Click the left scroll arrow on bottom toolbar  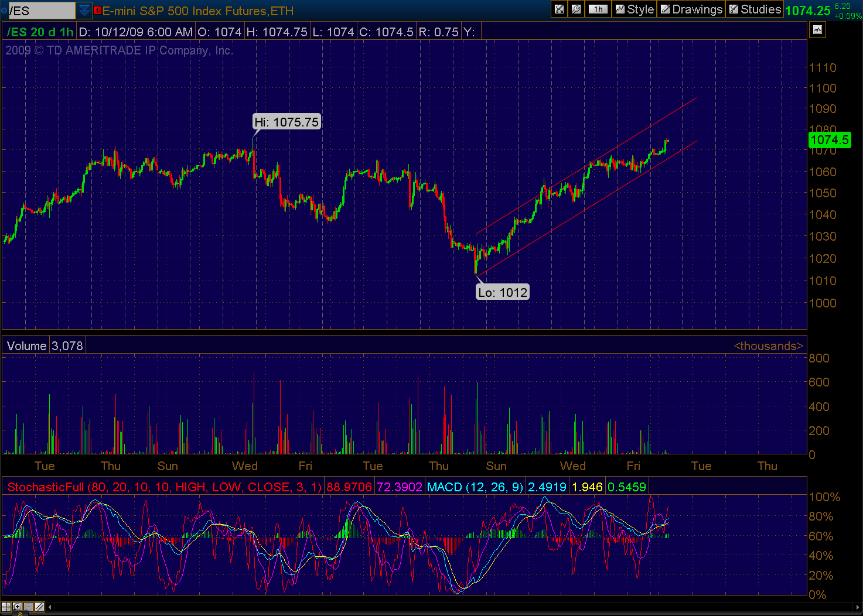pyautogui.click(x=50, y=607)
